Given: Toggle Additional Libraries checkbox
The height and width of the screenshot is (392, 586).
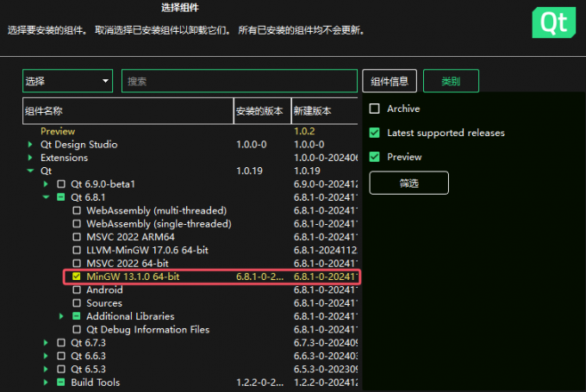Looking at the screenshot, I should tap(77, 316).
